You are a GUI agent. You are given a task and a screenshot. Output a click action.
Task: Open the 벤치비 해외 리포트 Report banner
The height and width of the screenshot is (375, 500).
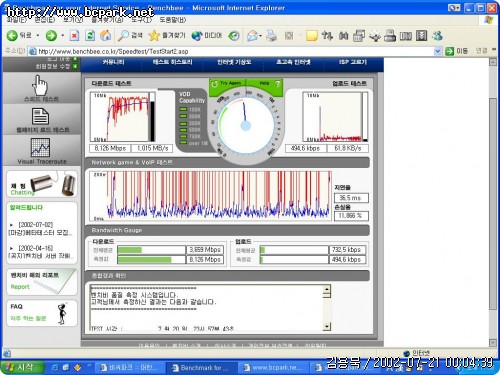tap(42, 281)
